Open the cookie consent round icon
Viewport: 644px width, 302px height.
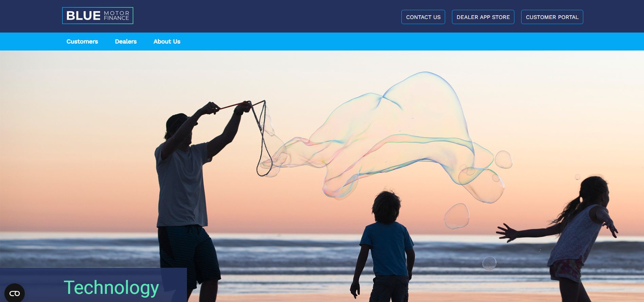15,293
